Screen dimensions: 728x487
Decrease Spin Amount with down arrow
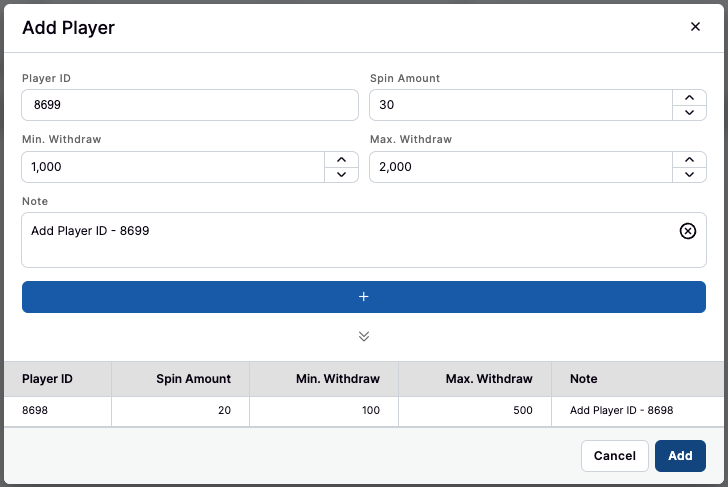click(689, 113)
